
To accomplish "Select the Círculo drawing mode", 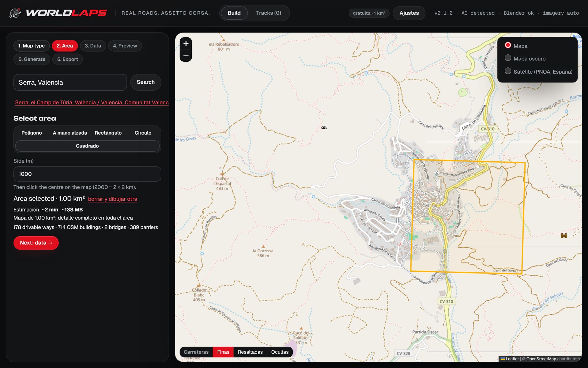I will click(x=143, y=133).
